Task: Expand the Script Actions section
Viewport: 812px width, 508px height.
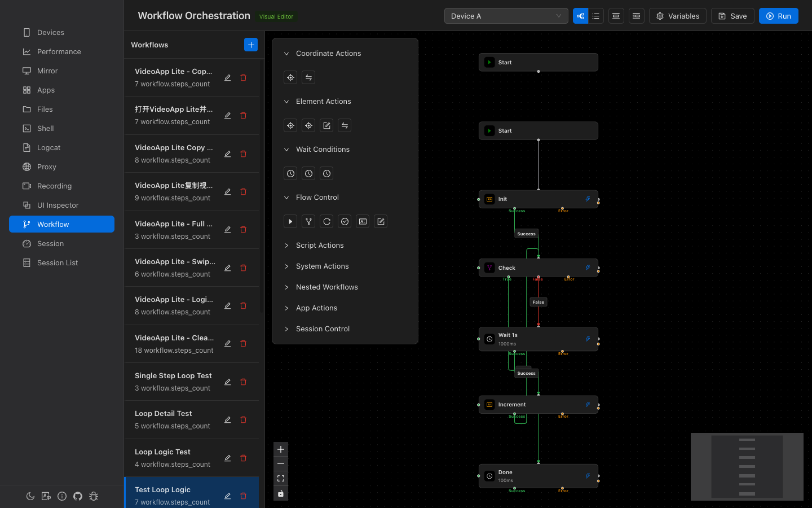Action: (x=320, y=245)
